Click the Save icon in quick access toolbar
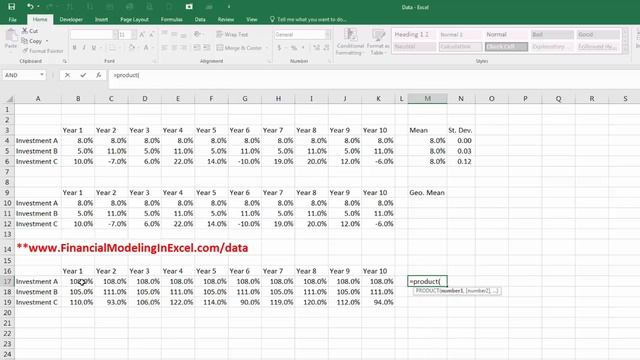Image resolution: width=640 pixels, height=360 pixels. 11,7
